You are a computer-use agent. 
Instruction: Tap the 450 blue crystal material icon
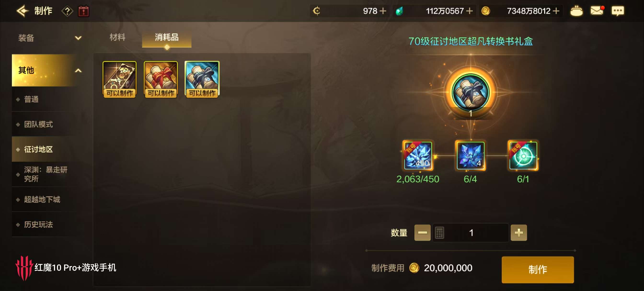(418, 156)
